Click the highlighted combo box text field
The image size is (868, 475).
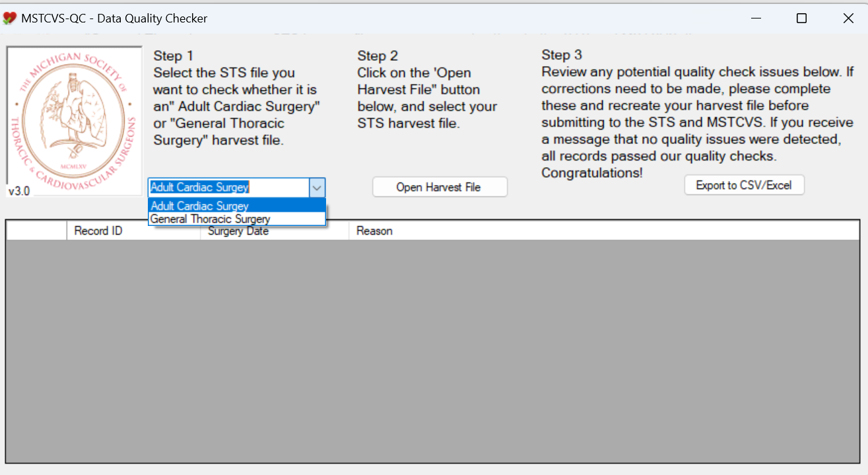click(228, 188)
